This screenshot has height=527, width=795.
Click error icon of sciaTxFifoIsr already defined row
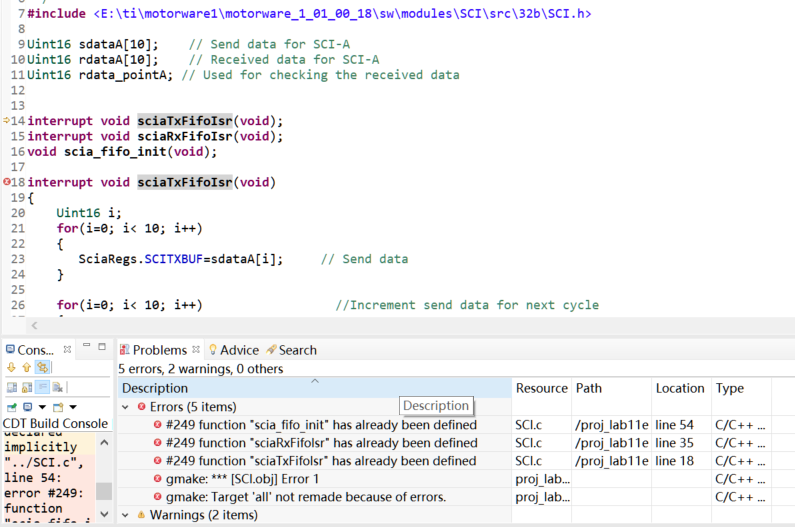click(x=158, y=461)
